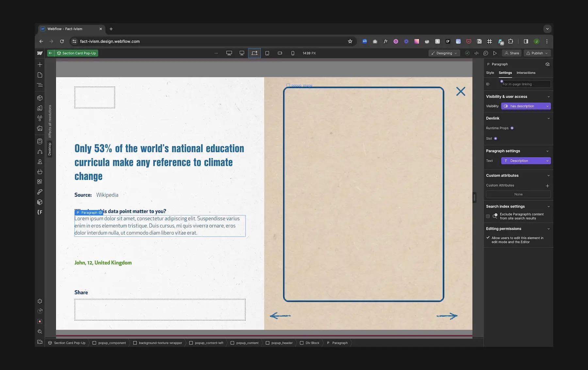Click the ID in-page linking input field
The height and width of the screenshot is (370, 588).
pos(525,84)
